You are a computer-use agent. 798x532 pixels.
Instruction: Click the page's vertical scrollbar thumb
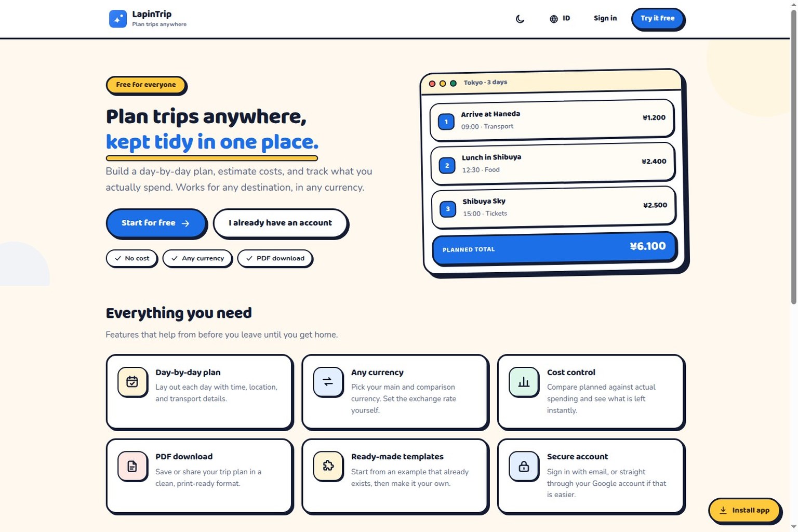(793, 156)
